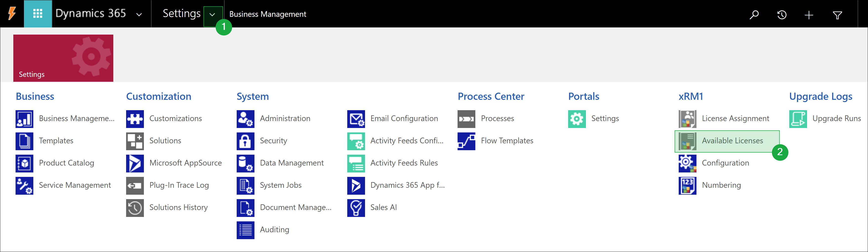Open recently viewed items history
This screenshot has height=252, width=868.
(782, 14)
